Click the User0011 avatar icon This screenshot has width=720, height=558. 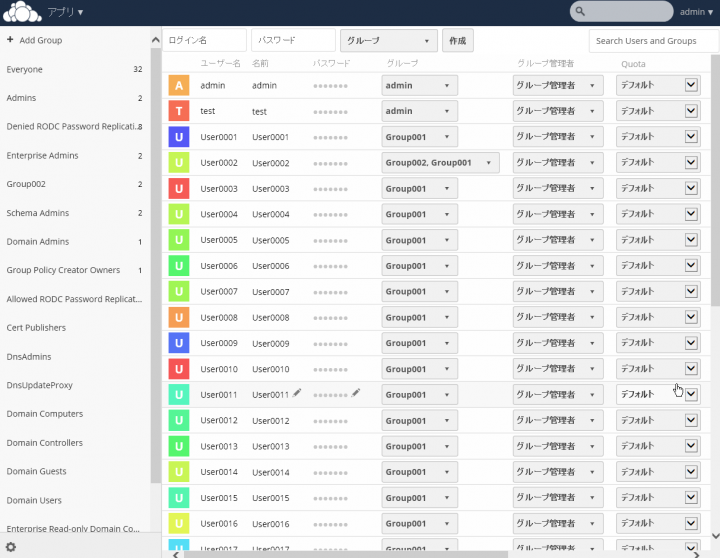(x=179, y=395)
